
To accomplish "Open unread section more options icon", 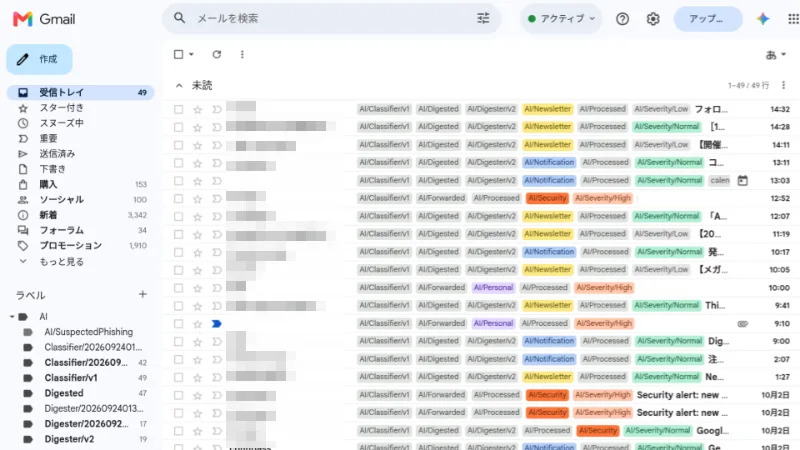I will pos(783,85).
